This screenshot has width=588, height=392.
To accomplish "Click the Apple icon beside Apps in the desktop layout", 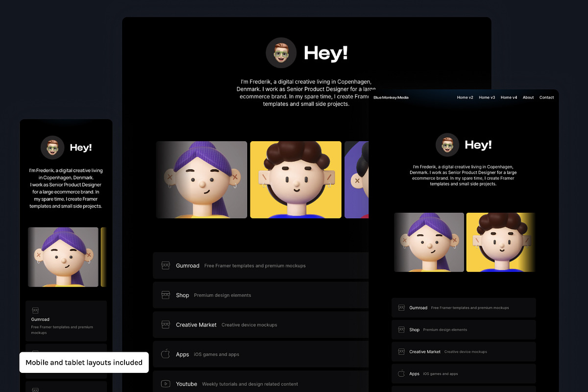I will point(166,354).
